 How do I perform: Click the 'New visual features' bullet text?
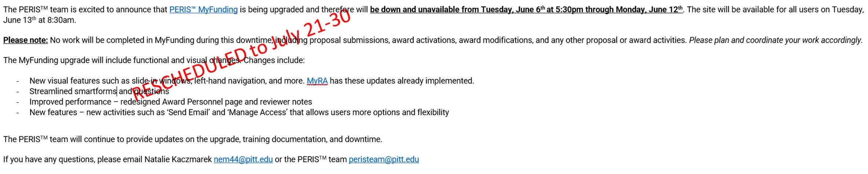point(252,81)
